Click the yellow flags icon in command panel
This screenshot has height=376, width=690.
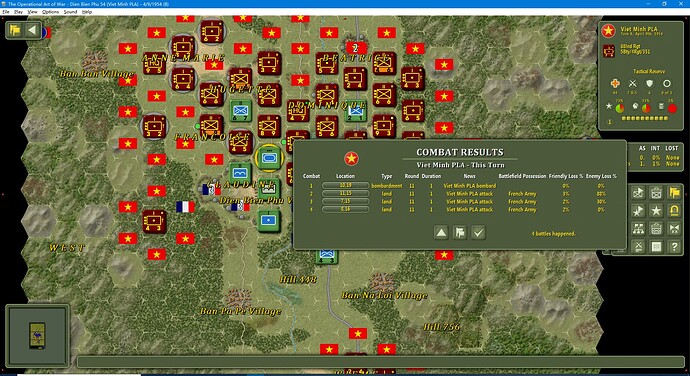(674, 192)
